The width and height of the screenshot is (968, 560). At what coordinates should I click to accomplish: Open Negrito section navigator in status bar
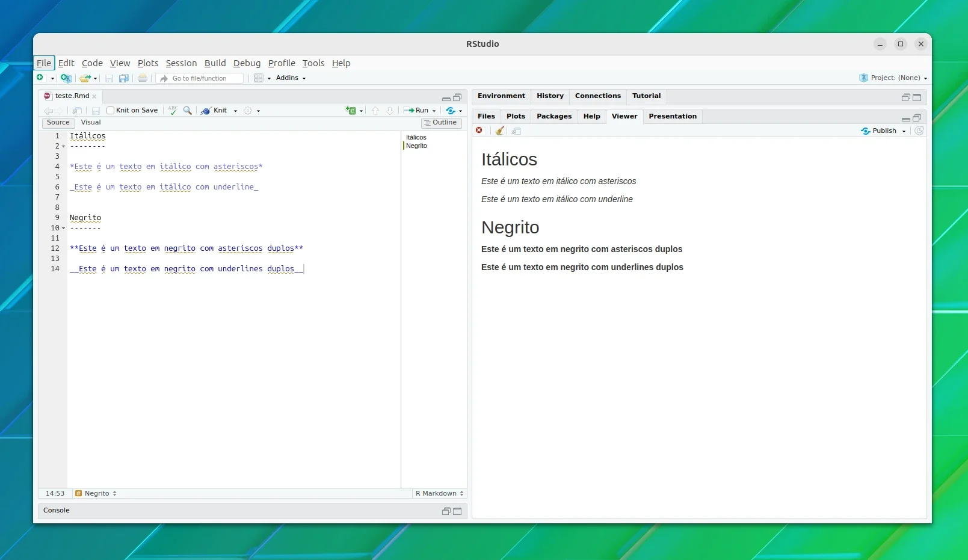[96, 493]
